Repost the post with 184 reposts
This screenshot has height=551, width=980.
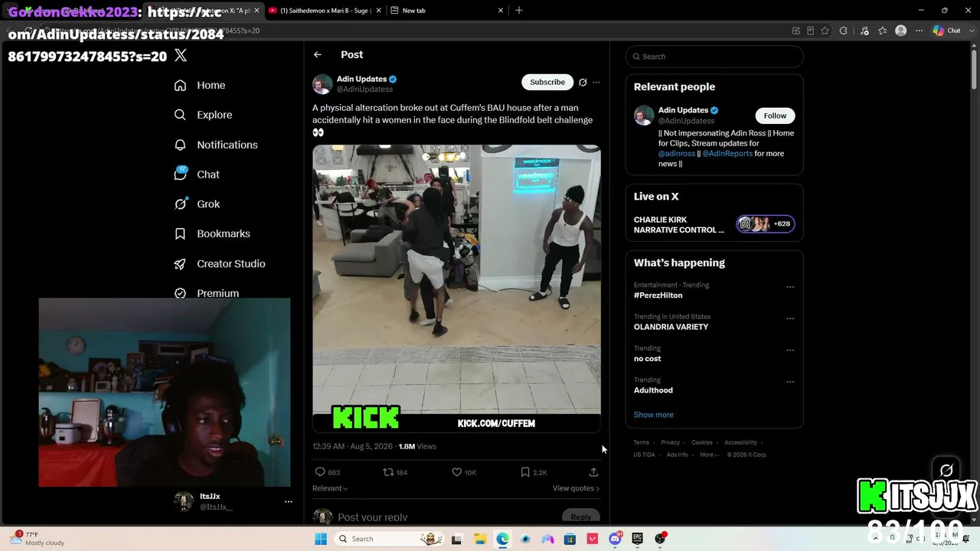(x=395, y=472)
